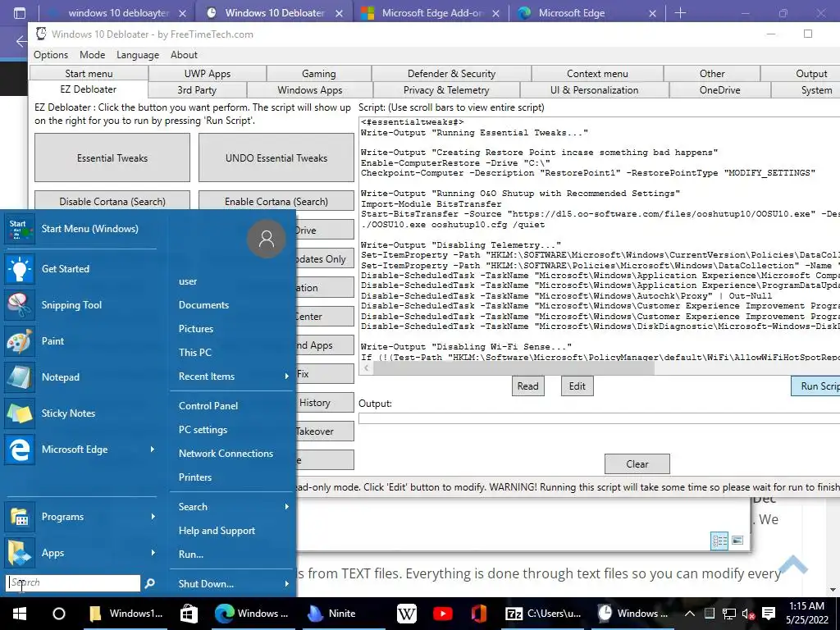
Task: Open the Mode menu
Action: click(x=92, y=55)
